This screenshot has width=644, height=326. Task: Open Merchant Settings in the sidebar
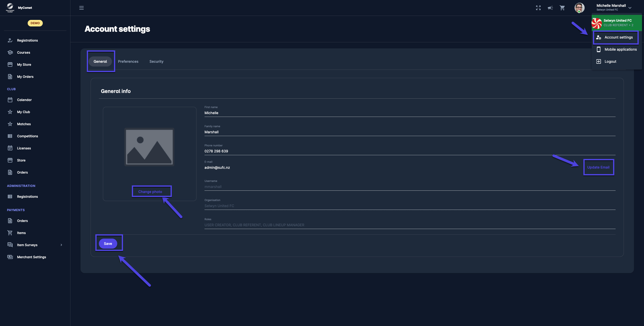tap(31, 257)
